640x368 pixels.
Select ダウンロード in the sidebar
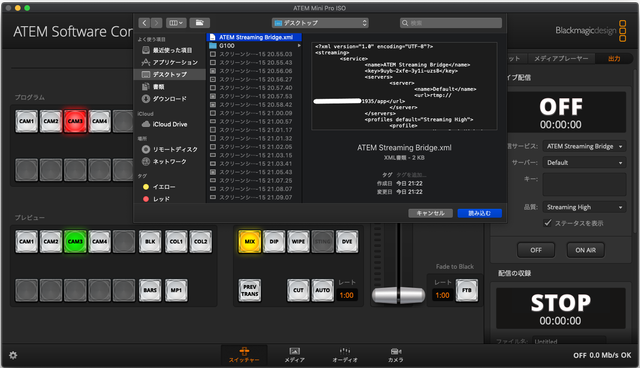tap(169, 99)
